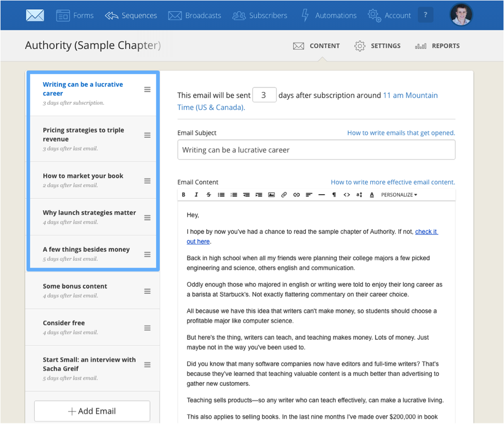Select 'Writing can be a lucrative career' email
Image resolution: width=504 pixels, height=424 pixels.
click(93, 93)
